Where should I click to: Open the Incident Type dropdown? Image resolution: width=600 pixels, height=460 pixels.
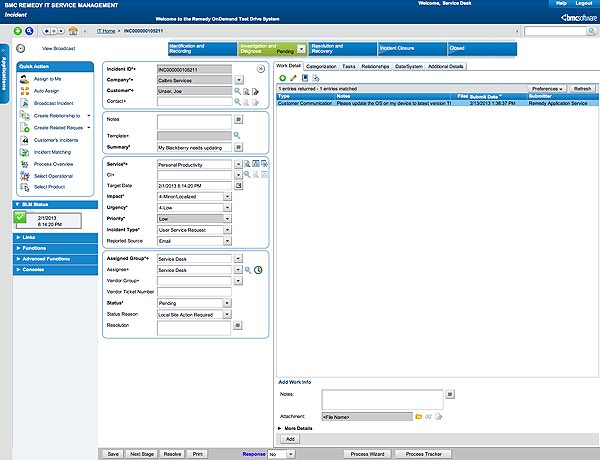point(227,230)
